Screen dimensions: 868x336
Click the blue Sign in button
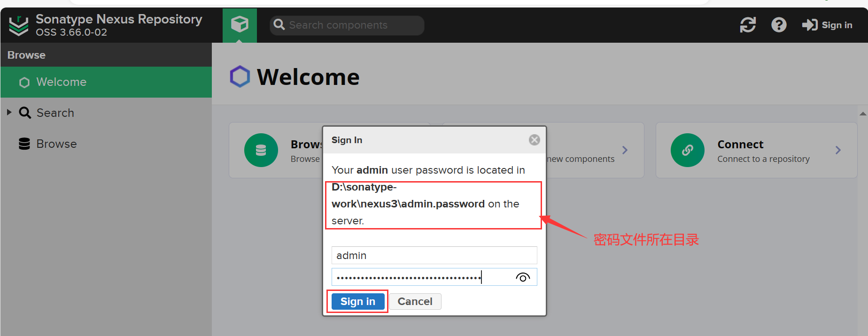[358, 301]
